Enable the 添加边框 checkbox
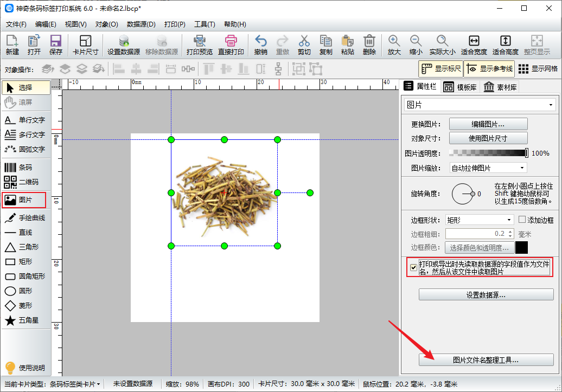The width and height of the screenshot is (562, 392). point(522,220)
